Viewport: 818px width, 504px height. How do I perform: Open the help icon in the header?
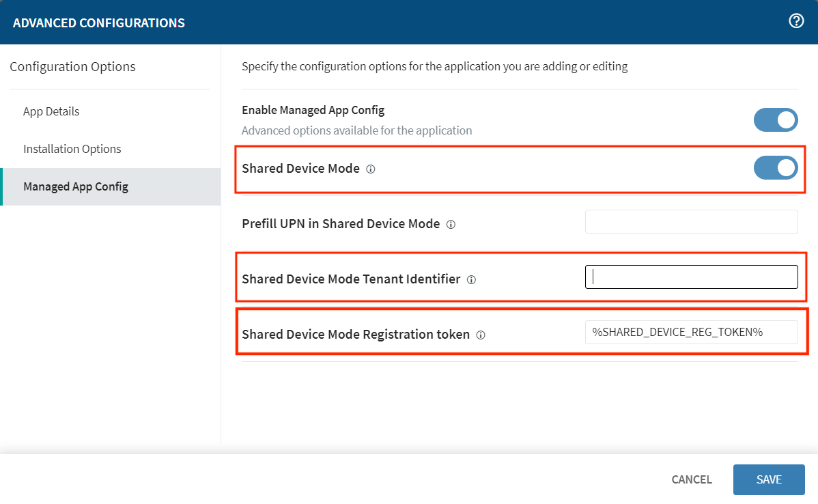[x=796, y=21]
